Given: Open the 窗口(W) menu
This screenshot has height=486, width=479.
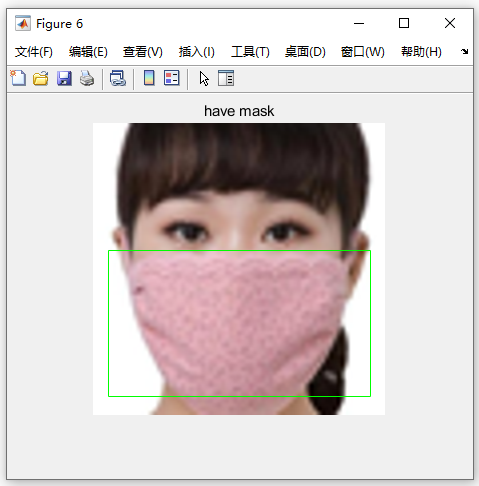Looking at the screenshot, I should (363, 52).
